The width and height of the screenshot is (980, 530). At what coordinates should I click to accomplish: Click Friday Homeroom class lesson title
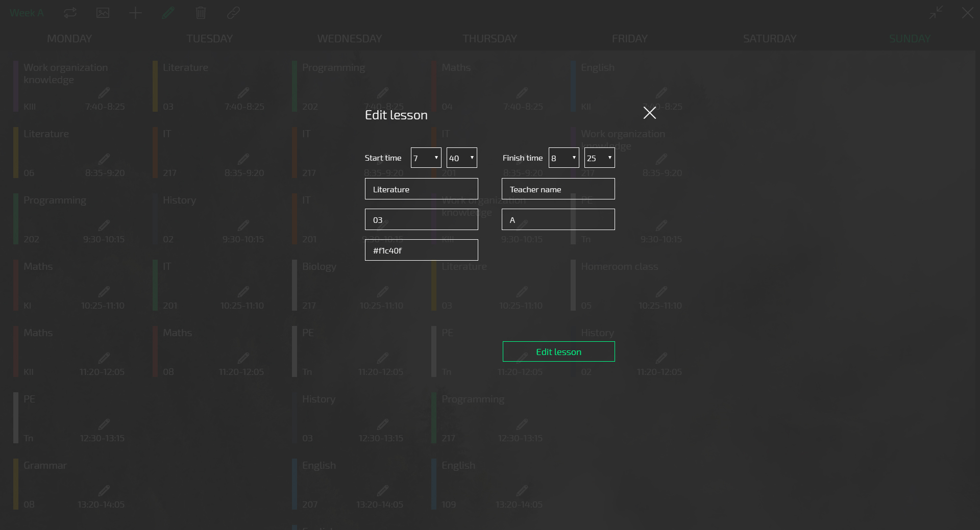[619, 266]
